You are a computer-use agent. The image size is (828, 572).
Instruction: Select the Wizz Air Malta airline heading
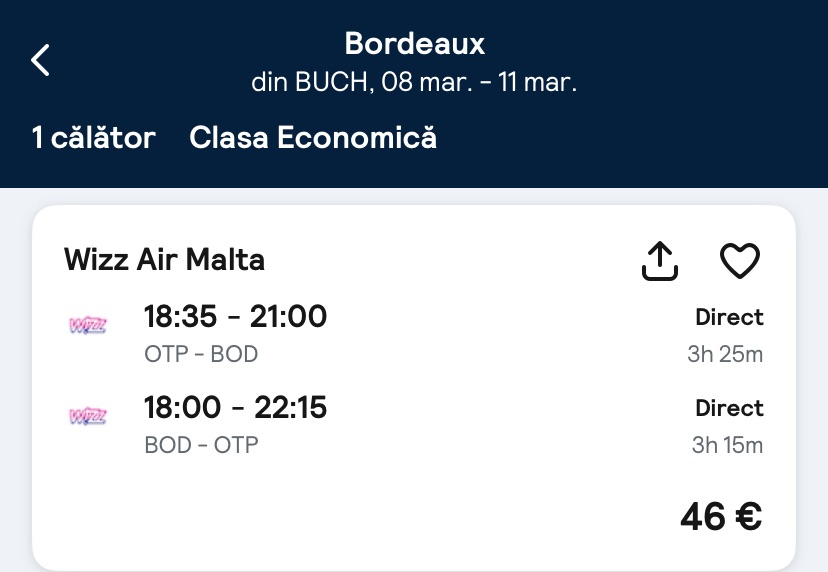point(164,260)
